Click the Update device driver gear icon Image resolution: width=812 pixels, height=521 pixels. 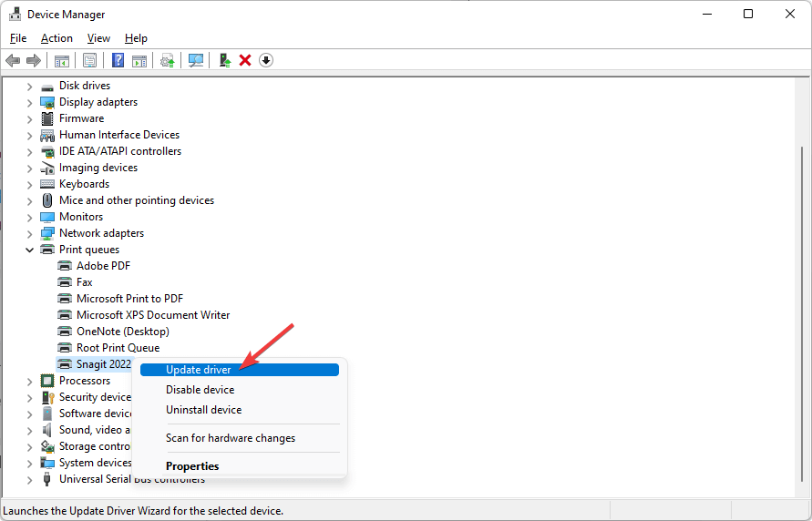[168, 60]
